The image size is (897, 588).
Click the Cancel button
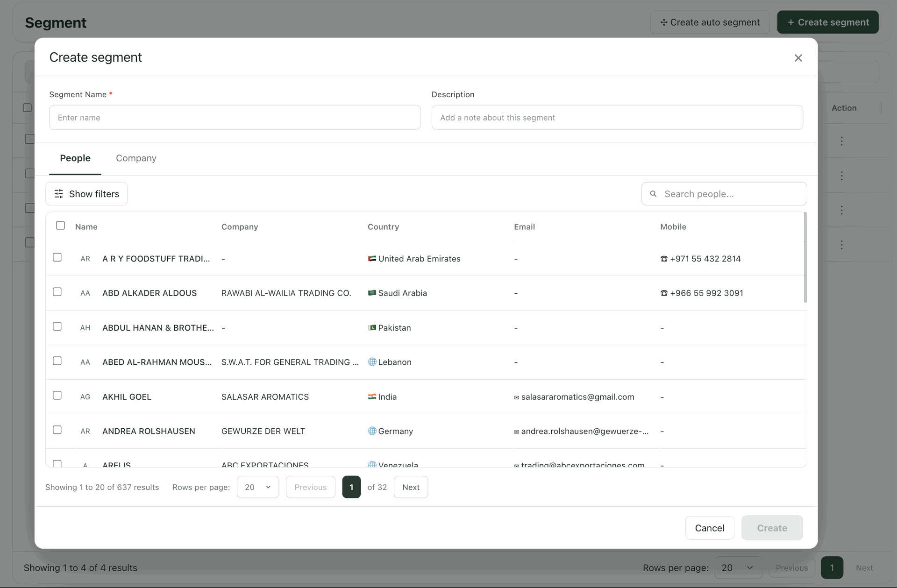coord(710,528)
